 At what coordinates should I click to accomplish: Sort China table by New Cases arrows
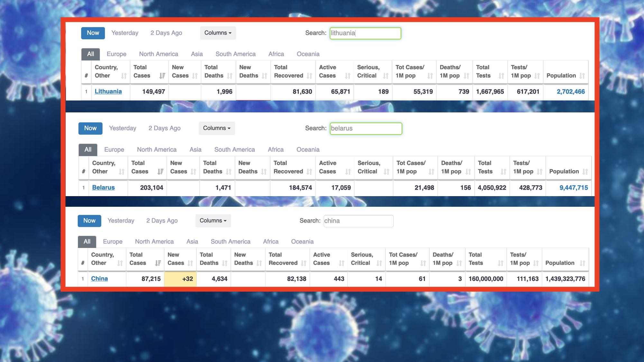[190, 263]
